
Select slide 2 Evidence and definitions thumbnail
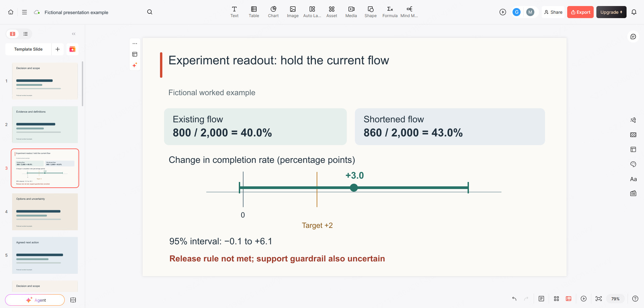click(x=45, y=125)
